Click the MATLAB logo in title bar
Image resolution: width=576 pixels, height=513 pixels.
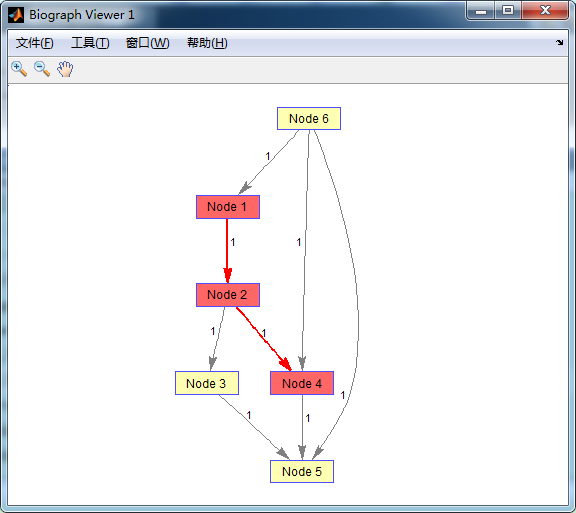click(16, 15)
